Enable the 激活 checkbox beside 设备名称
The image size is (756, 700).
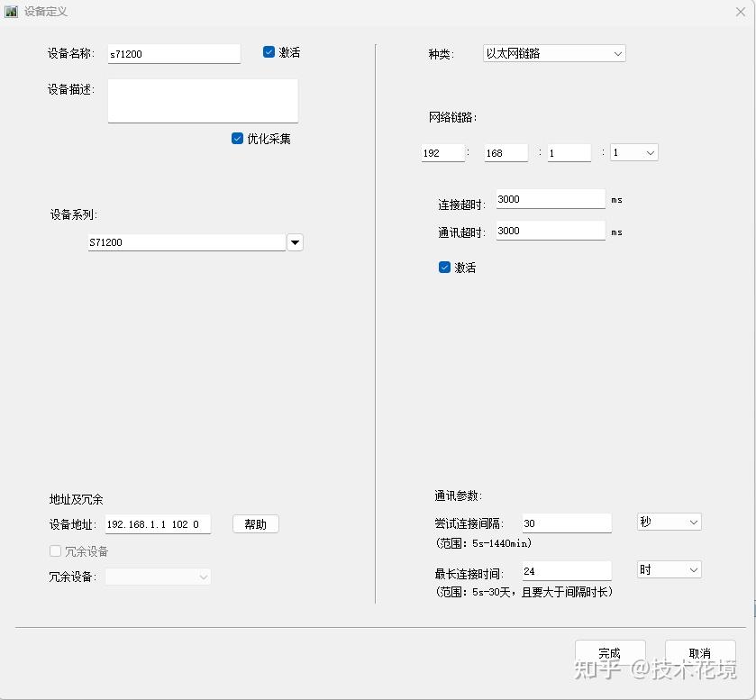tap(269, 52)
